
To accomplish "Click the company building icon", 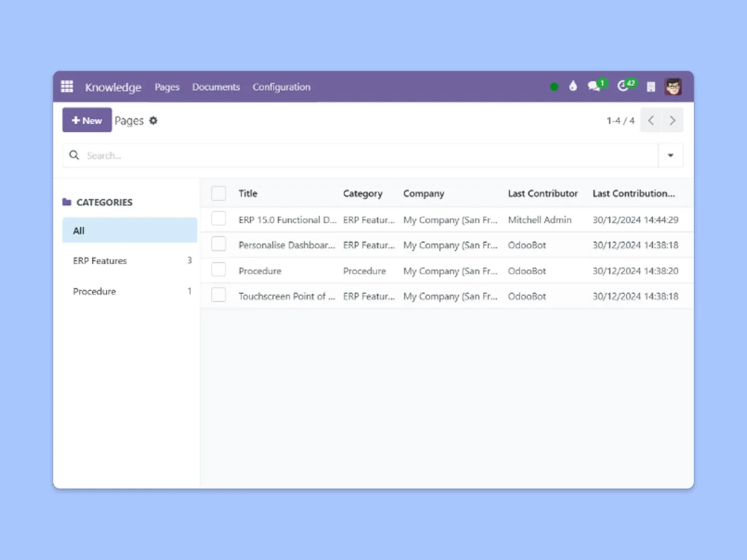I will tap(651, 87).
